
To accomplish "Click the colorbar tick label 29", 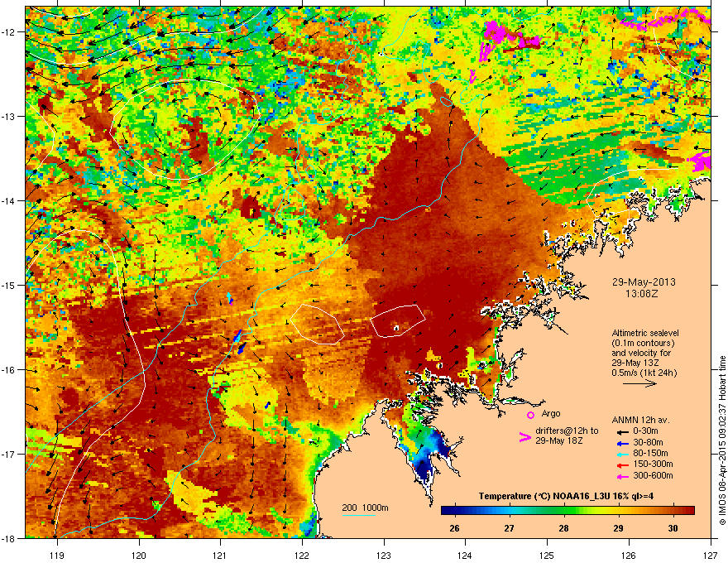I will [x=619, y=528].
